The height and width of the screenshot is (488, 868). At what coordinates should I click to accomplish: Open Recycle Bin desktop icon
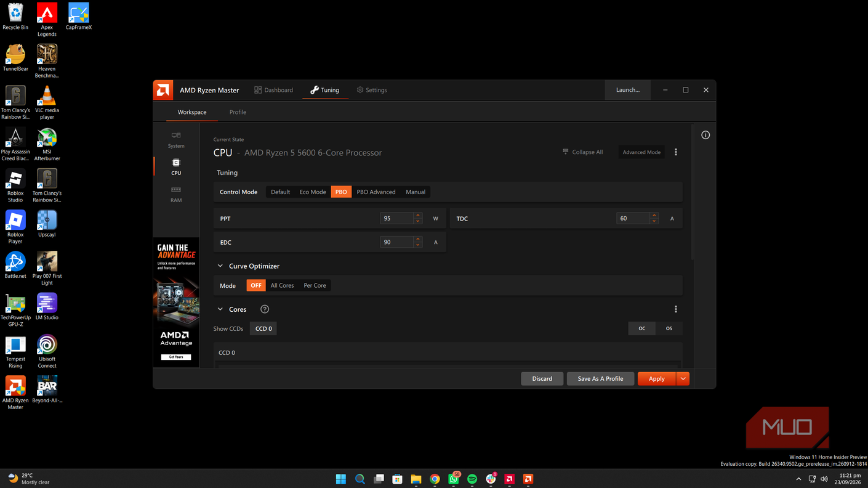tap(15, 17)
